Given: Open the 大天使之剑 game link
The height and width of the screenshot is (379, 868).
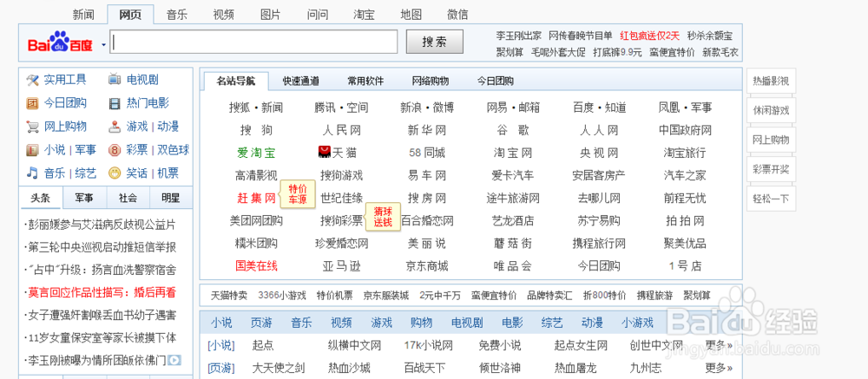Looking at the screenshot, I should click(x=279, y=368).
